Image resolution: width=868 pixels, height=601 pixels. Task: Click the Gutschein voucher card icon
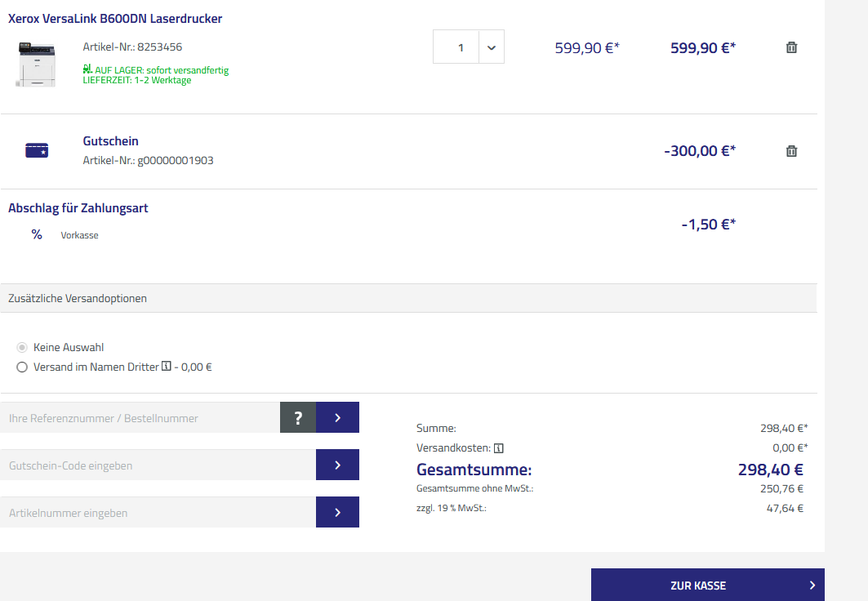click(x=37, y=150)
